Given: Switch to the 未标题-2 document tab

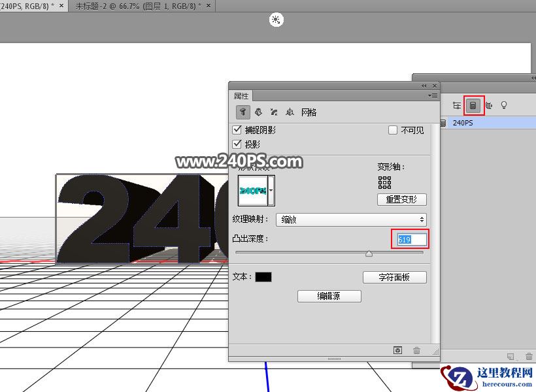Looking at the screenshot, I should click(137, 6).
